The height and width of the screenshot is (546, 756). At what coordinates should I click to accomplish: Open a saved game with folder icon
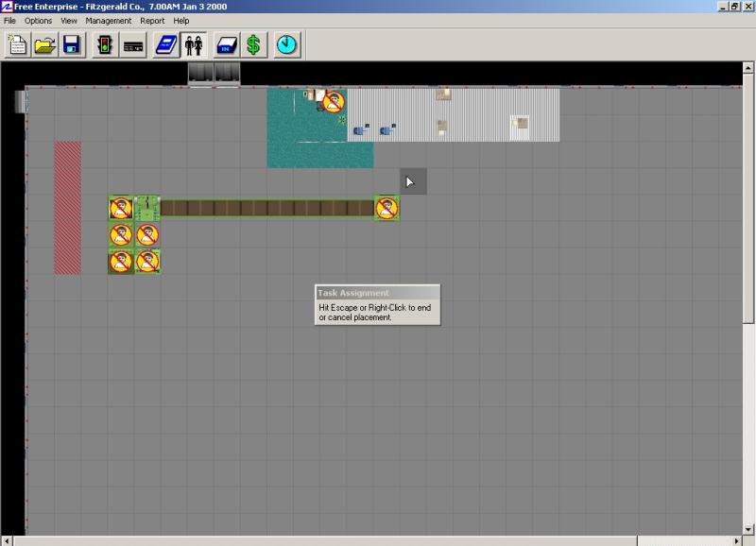44,44
